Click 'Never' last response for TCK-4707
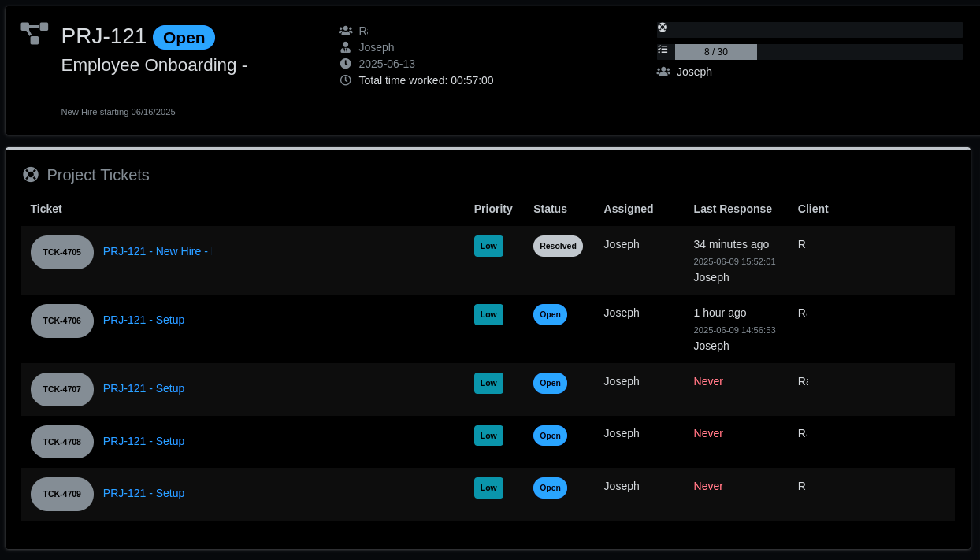The image size is (980, 560). point(708,381)
